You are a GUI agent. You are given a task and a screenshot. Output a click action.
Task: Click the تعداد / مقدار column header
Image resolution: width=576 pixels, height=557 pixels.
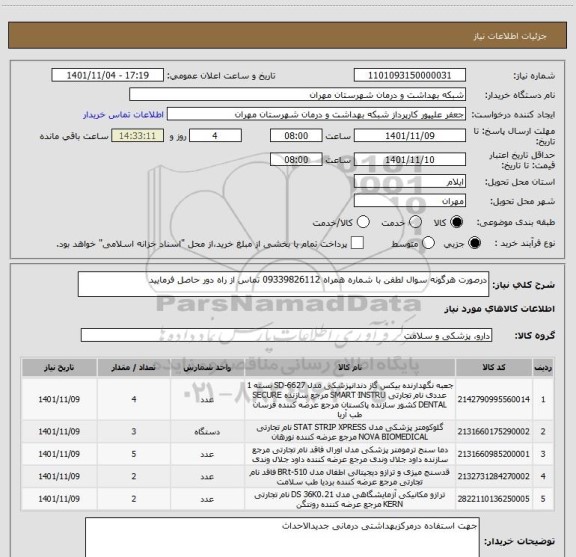tap(134, 367)
